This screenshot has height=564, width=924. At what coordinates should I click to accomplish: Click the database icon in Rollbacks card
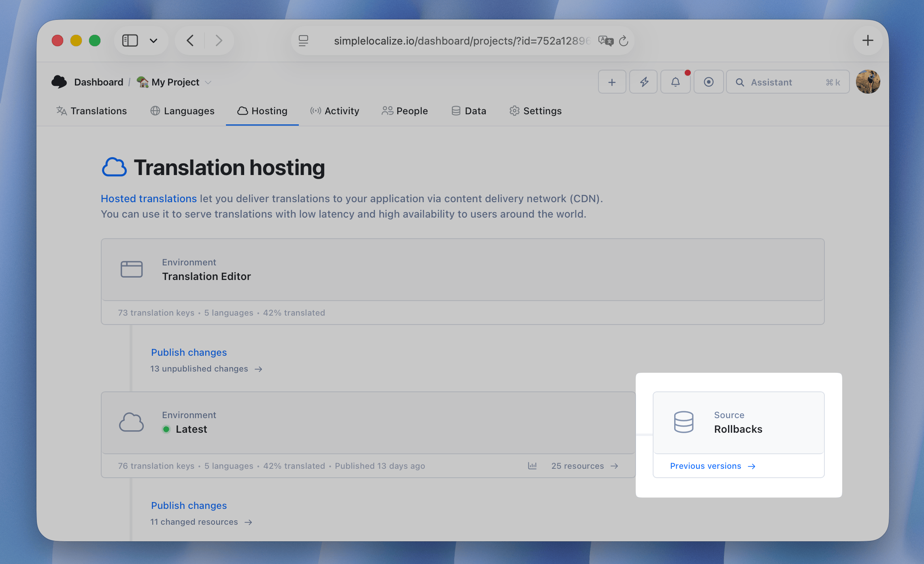[683, 422]
